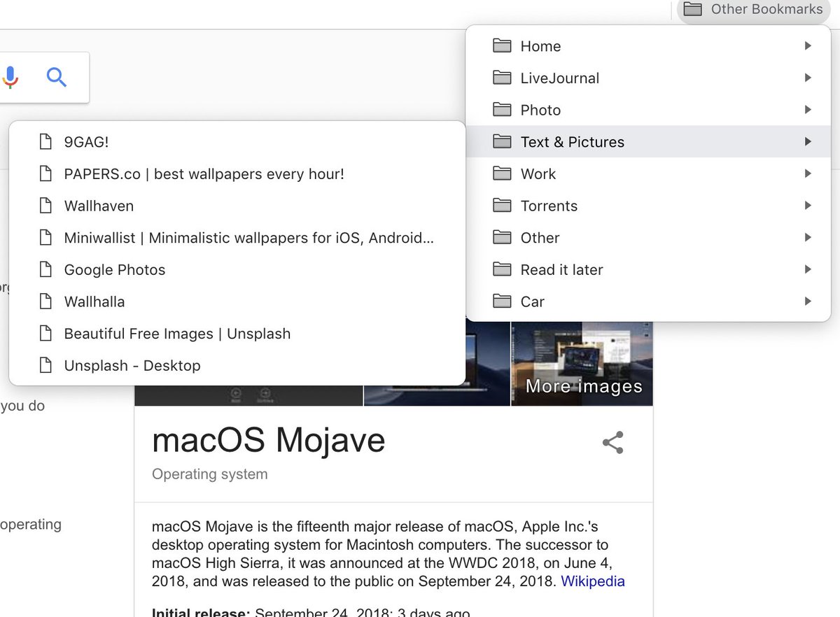
Task: Open Beautiful Free Images Unsplash bookmark
Action: tap(237, 334)
